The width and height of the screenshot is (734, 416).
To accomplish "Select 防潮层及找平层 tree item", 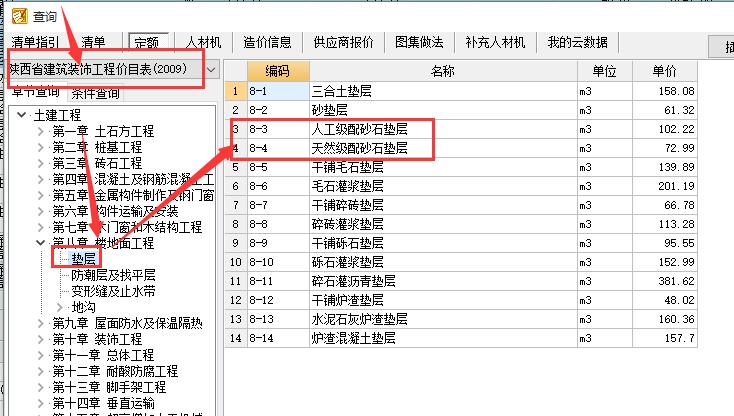I will [x=113, y=275].
